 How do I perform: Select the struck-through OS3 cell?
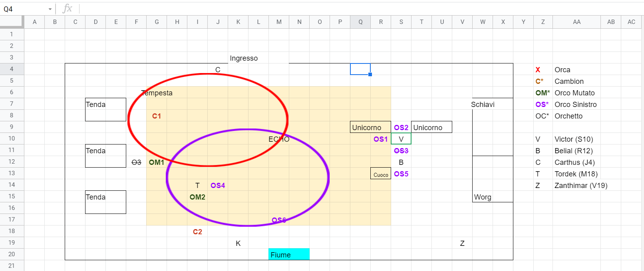[401, 150]
